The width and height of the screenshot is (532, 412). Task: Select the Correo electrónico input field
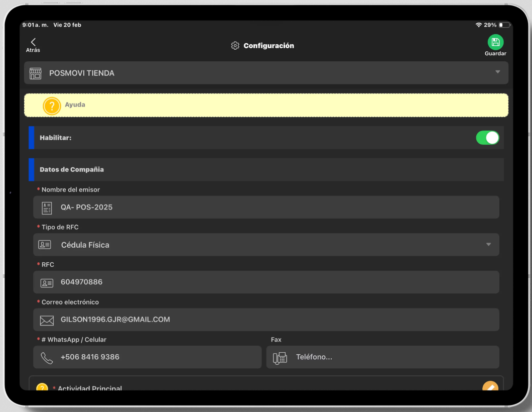pos(276,320)
